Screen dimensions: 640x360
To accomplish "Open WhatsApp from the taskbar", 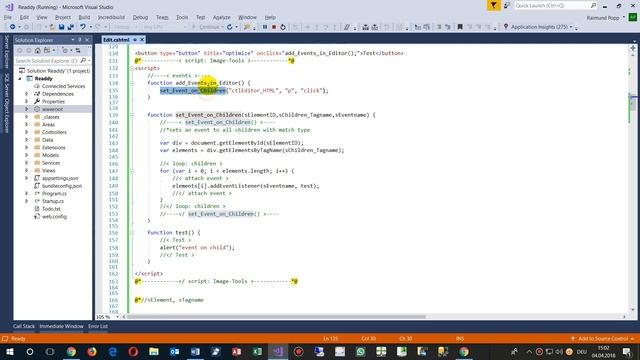I will pos(360,351).
